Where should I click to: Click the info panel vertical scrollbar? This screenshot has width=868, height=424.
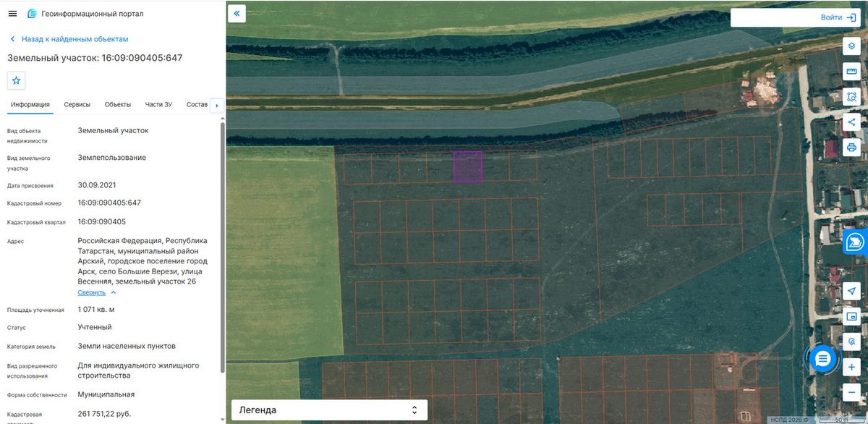(222, 246)
